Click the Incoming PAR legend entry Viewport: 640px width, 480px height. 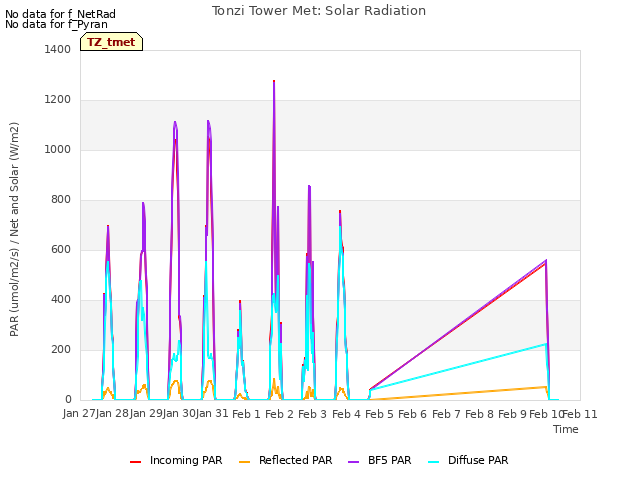(x=176, y=460)
